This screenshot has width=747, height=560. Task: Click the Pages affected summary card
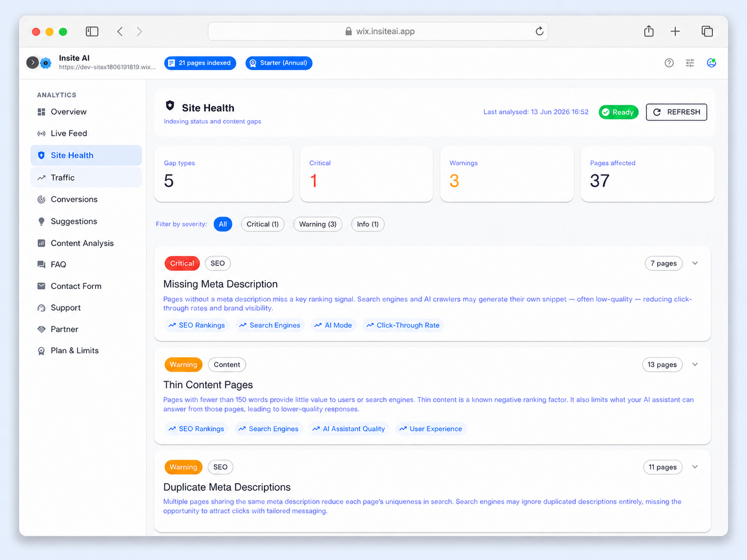[x=647, y=174]
